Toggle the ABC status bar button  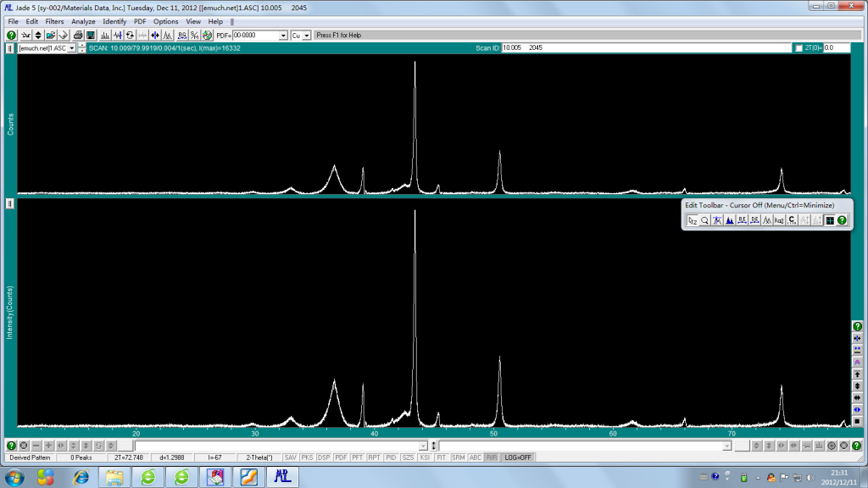475,457
